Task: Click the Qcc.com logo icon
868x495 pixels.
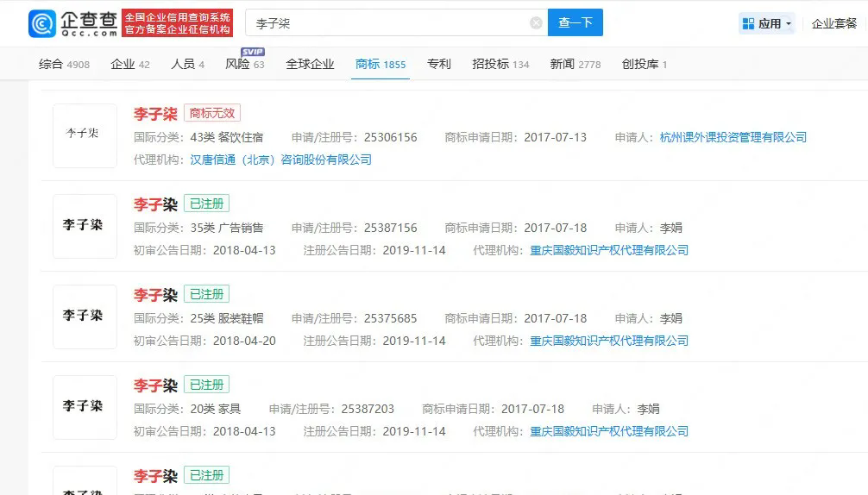Action: point(42,23)
